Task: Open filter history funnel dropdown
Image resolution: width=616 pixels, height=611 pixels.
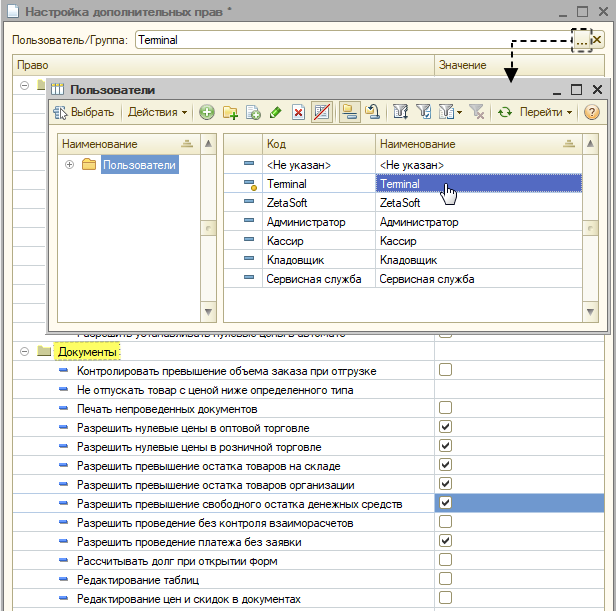Action: [450, 112]
